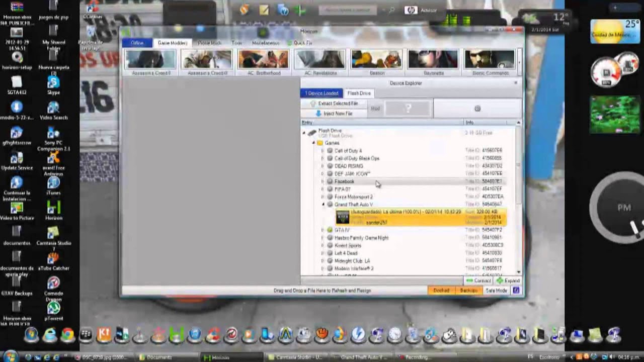This screenshot has height=362, width=644.
Task: Open the Skype desktop shortcut
Action: pyautogui.click(x=53, y=84)
